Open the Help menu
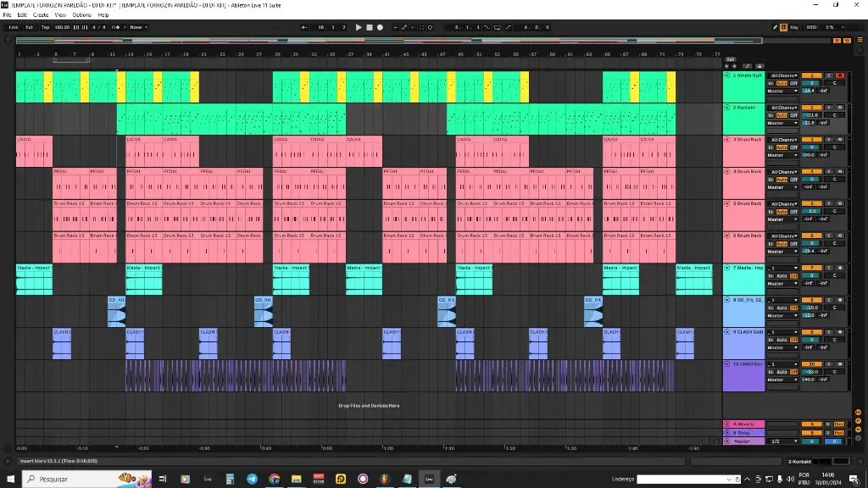868x488 pixels. [x=103, y=15]
